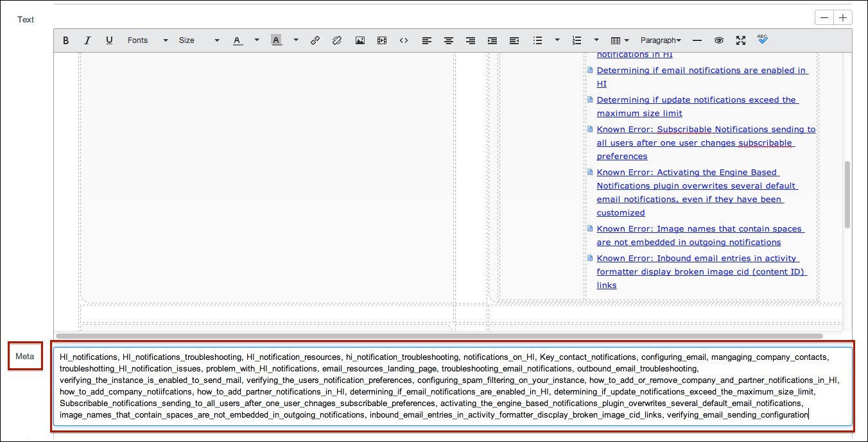Insert a horizontal rule
This screenshot has height=442, width=868.
click(x=697, y=40)
